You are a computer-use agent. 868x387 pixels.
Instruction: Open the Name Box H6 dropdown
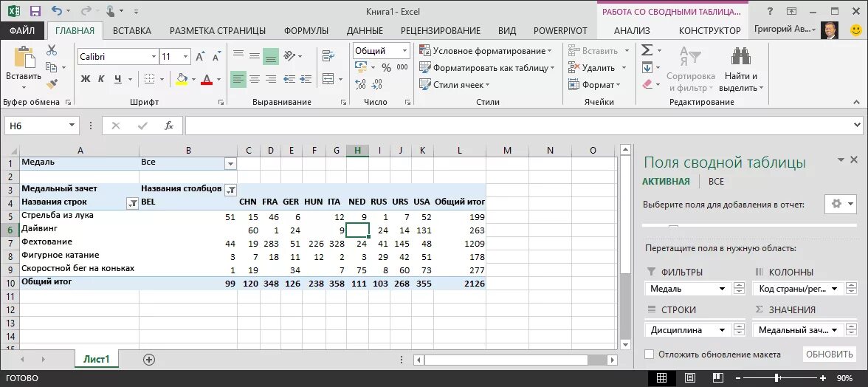(x=72, y=126)
